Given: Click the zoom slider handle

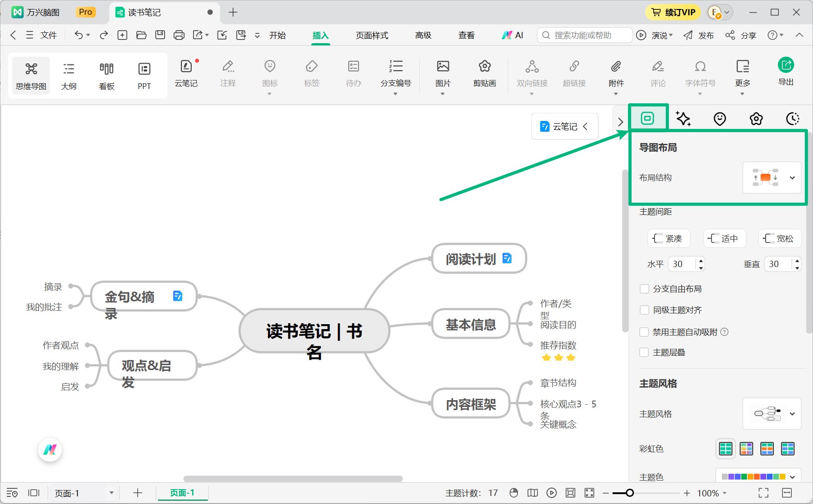Looking at the screenshot, I should (x=630, y=493).
